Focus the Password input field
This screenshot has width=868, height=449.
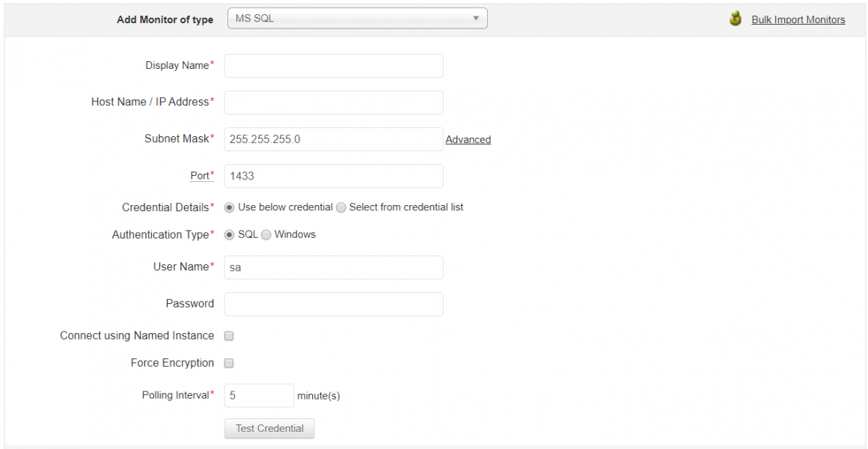334,304
